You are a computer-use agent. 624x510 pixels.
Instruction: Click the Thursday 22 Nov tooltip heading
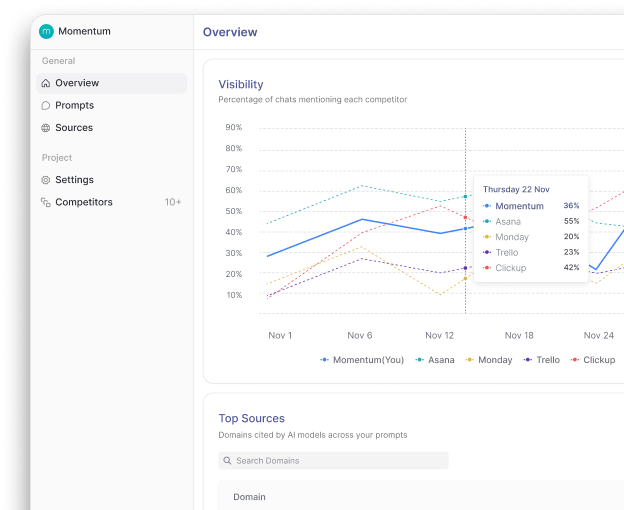[516, 189]
